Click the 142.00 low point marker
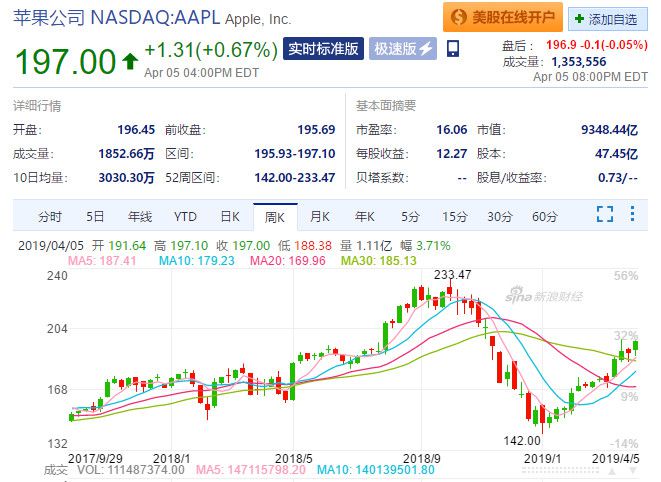The height and width of the screenshot is (482, 661). pyautogui.click(x=522, y=441)
